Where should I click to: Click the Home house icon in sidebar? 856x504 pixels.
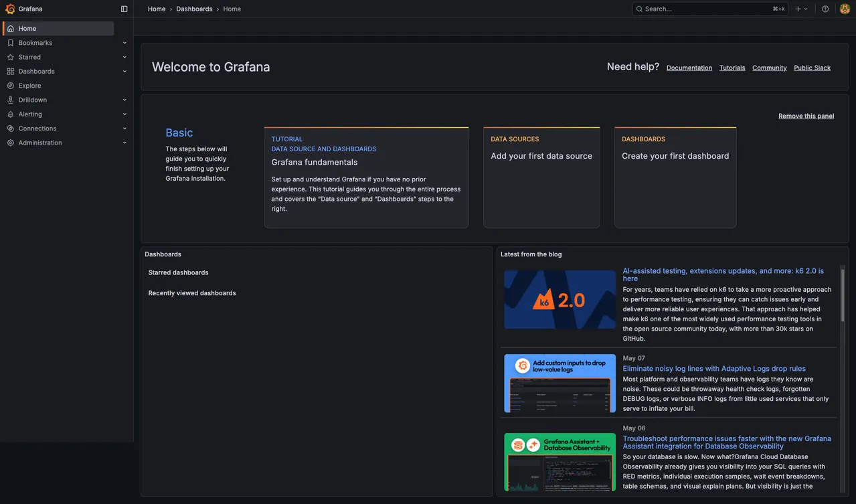(11, 29)
